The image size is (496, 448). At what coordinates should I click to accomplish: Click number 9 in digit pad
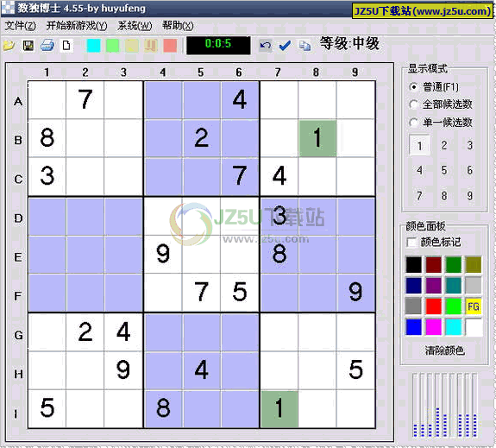tap(470, 196)
